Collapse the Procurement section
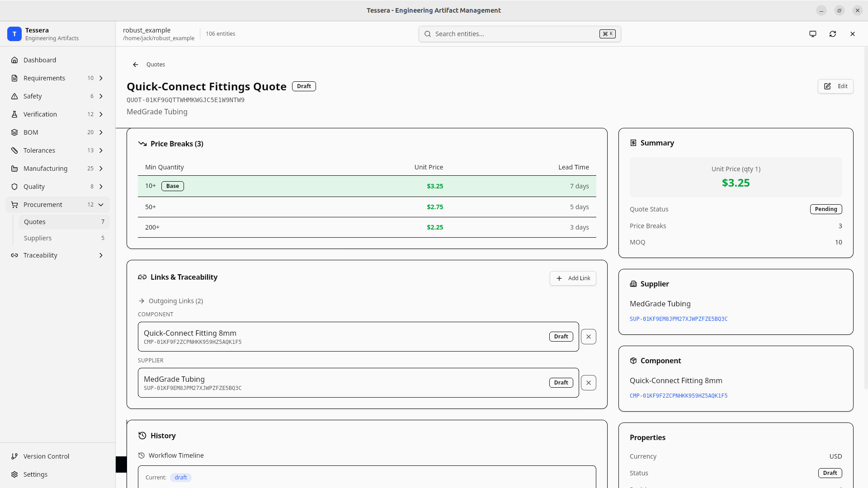The image size is (868, 488). [x=101, y=205]
